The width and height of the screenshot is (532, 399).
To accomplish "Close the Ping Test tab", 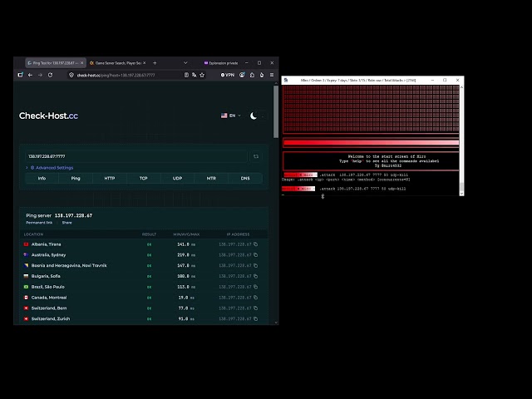I will (x=81, y=63).
